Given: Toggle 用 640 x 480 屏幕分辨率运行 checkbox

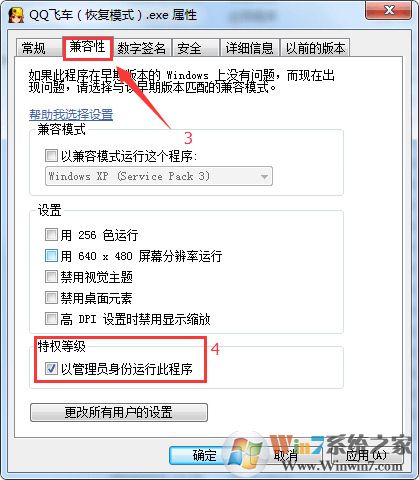Looking at the screenshot, I should coord(51,256).
